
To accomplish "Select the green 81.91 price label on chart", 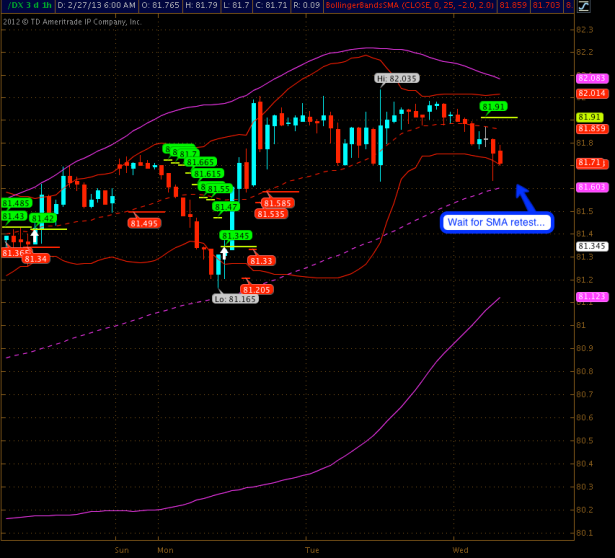I will pyautogui.click(x=493, y=106).
